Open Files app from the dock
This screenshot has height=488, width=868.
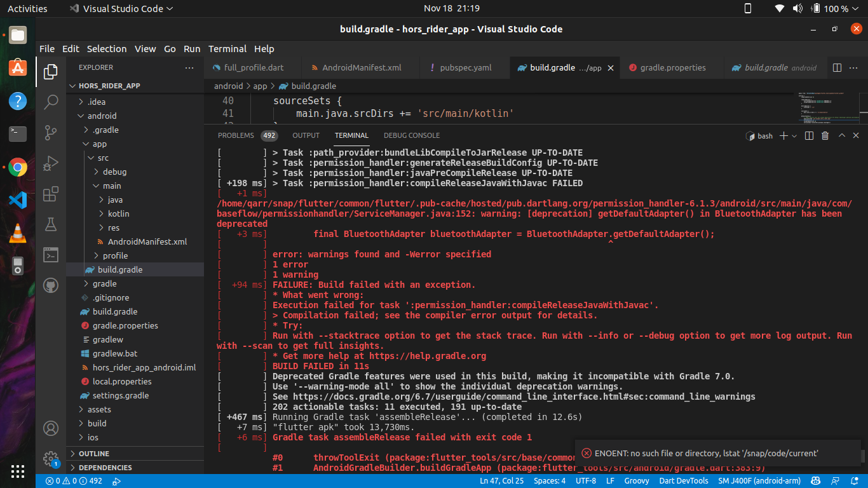click(18, 34)
